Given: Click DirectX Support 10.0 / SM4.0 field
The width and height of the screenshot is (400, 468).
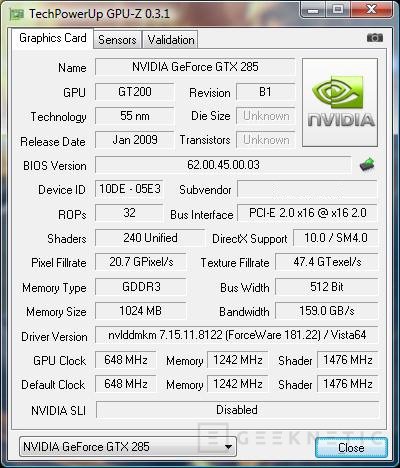Looking at the screenshot, I should [336, 238].
